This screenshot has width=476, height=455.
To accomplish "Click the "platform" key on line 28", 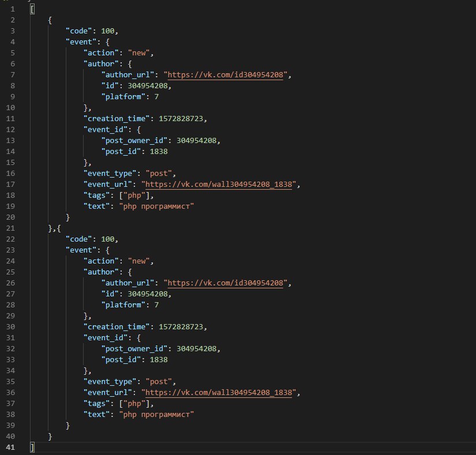I will pyautogui.click(x=123, y=305).
